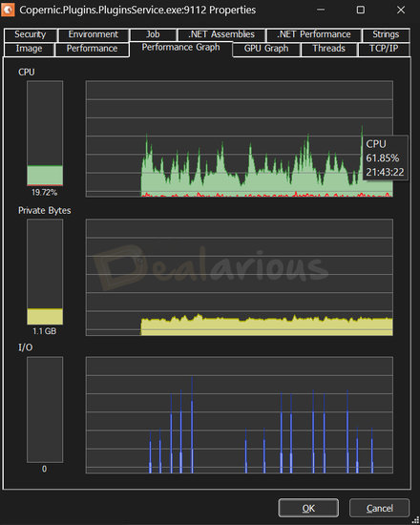Select the Job tab

click(153, 34)
